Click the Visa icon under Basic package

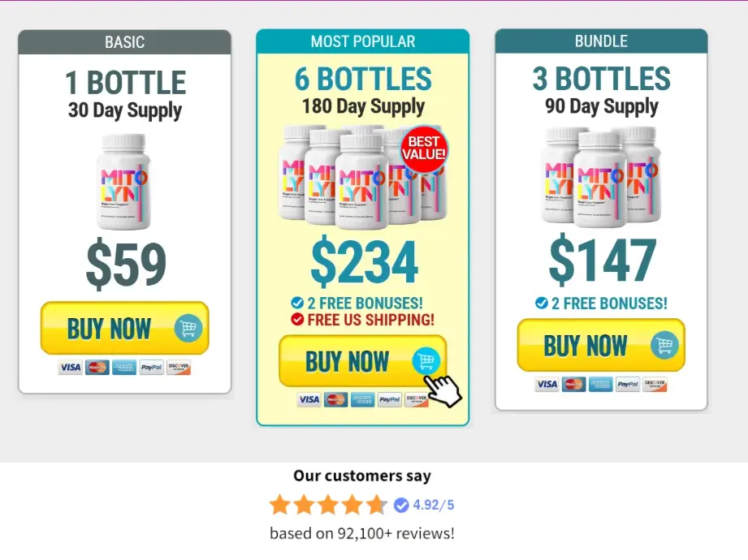pos(70,368)
